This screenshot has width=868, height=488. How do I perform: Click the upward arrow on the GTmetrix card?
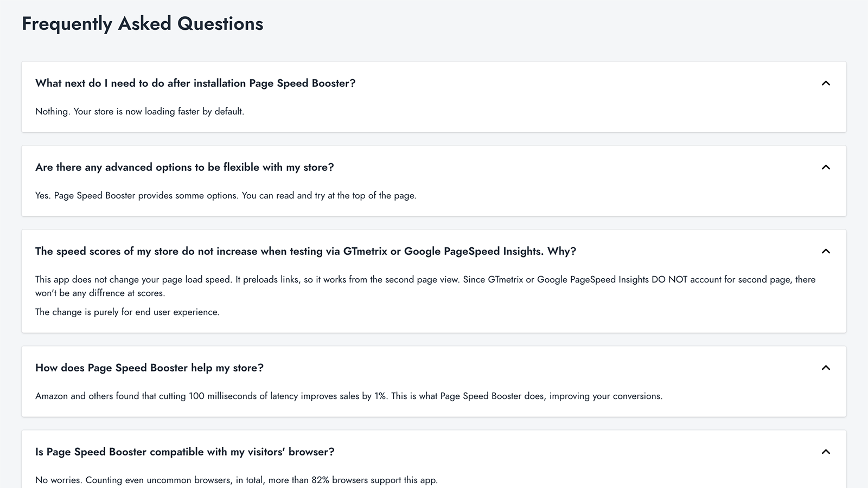click(x=826, y=251)
